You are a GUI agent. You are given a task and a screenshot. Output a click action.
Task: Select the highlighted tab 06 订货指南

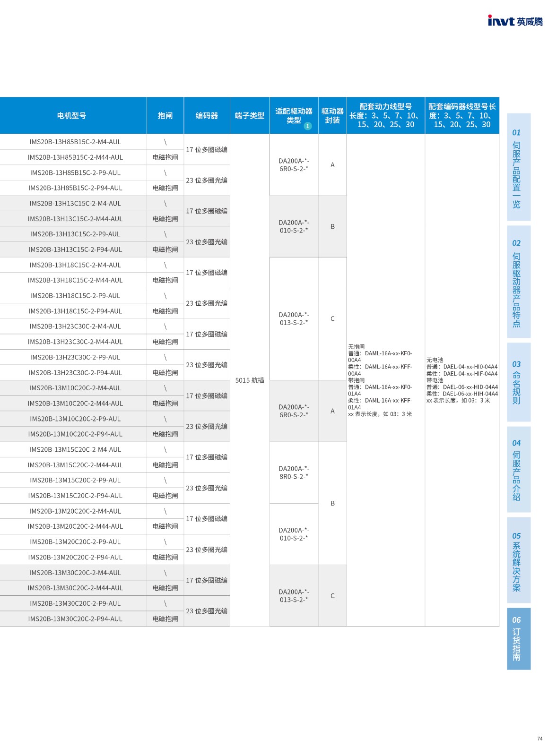pos(518,638)
